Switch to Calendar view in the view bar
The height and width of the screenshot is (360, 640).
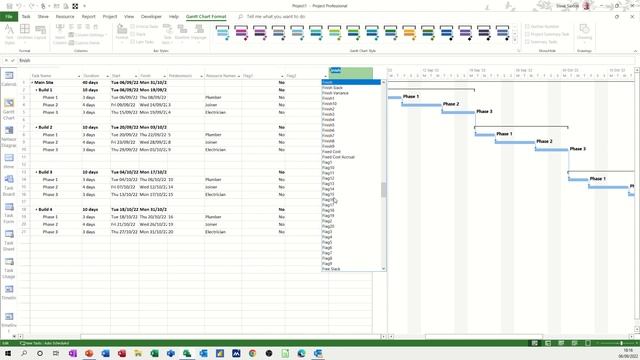(x=9, y=78)
